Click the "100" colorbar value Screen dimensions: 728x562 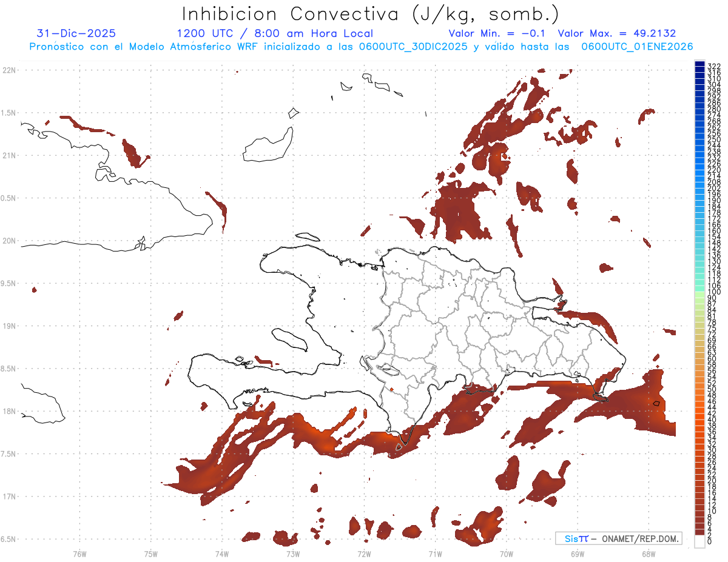[713, 292]
